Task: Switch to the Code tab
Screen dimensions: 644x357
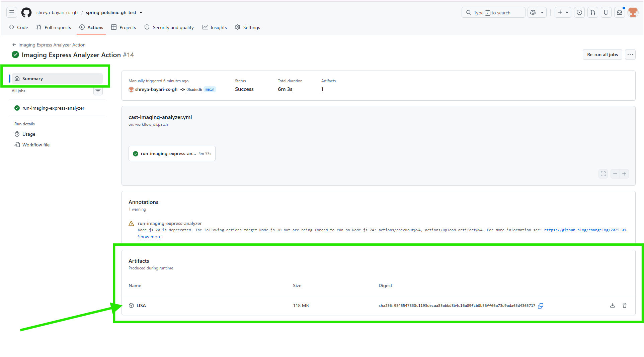Action: [18, 27]
